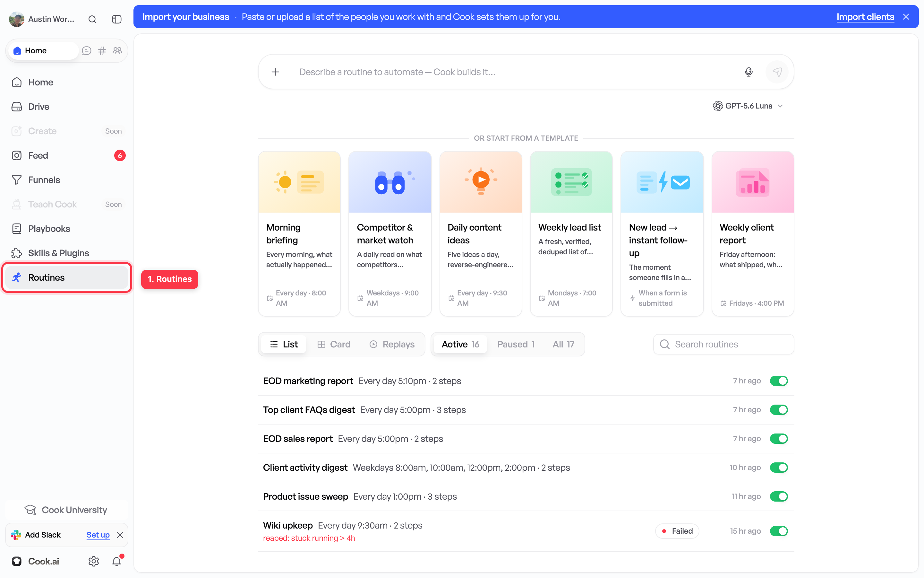Toggle off Wiki upkeep routine
The height and width of the screenshot is (578, 924).
coord(779,531)
